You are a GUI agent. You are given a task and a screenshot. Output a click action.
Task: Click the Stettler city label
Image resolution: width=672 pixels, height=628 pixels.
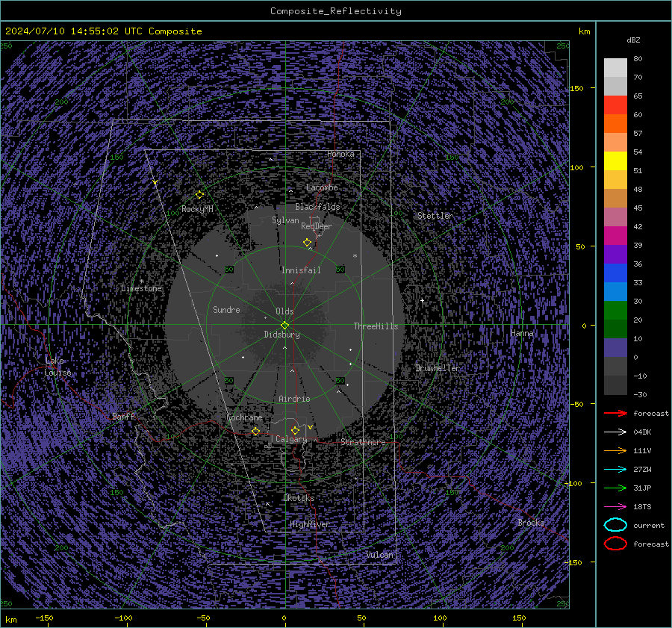435,216
